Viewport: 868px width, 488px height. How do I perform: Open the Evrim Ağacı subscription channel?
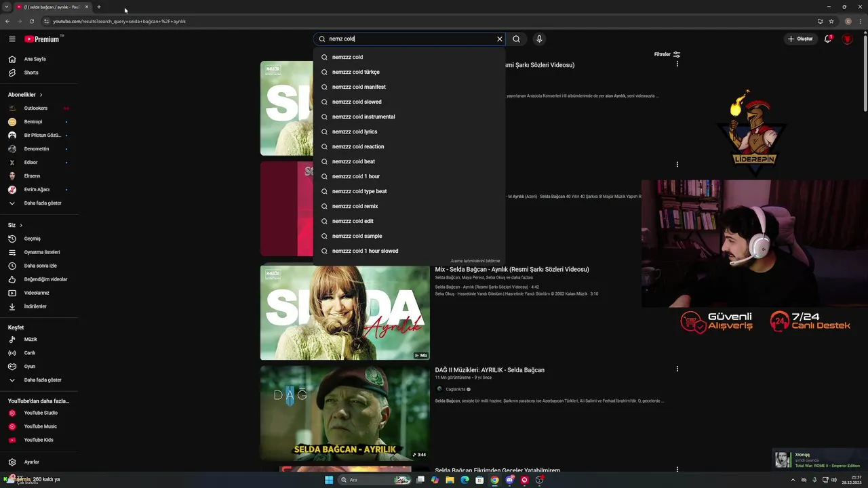[39, 190]
